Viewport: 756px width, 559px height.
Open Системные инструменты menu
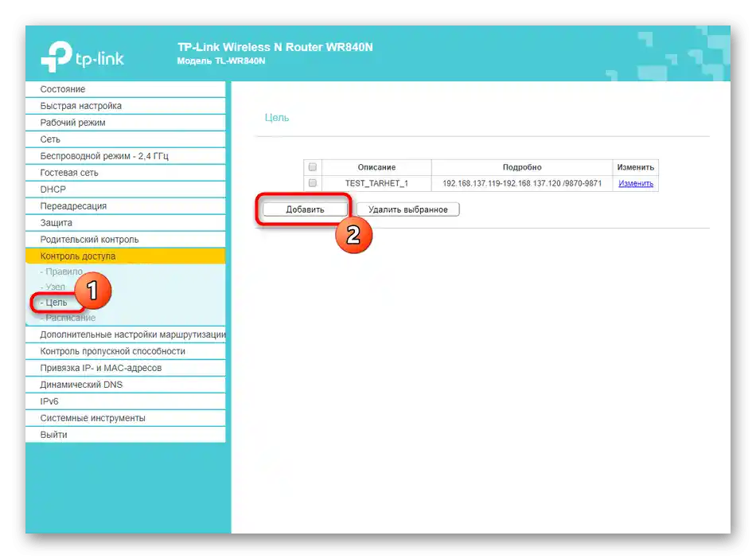pos(126,418)
